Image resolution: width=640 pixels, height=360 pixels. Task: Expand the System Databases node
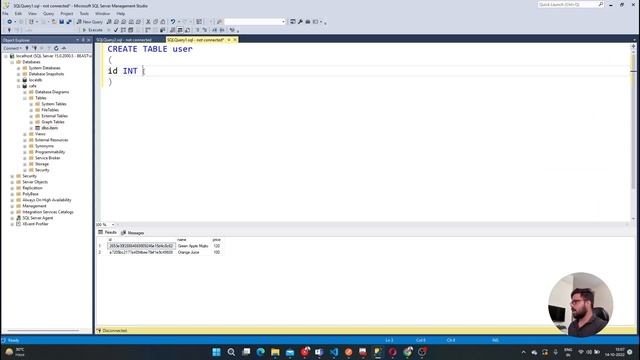[18, 68]
